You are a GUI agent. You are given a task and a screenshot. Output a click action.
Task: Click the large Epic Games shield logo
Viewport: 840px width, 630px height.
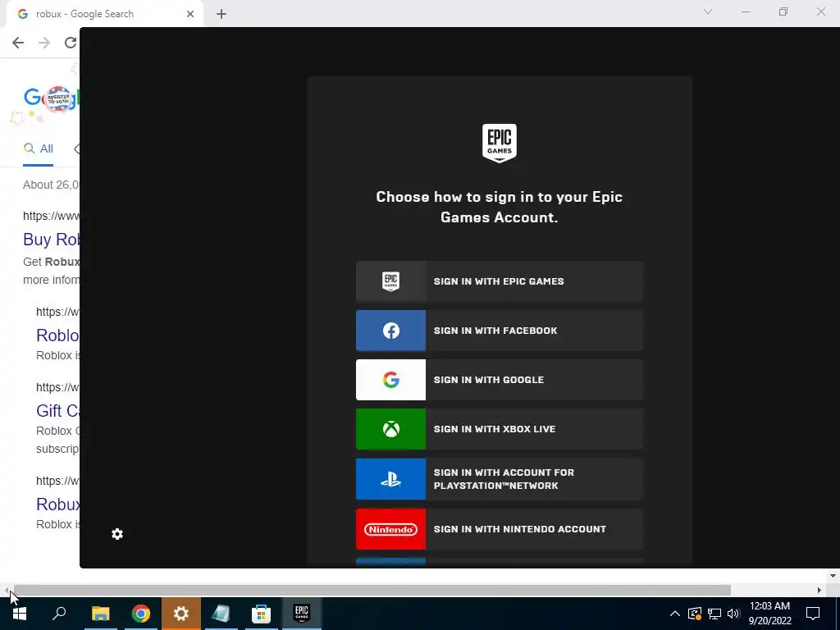click(500, 143)
